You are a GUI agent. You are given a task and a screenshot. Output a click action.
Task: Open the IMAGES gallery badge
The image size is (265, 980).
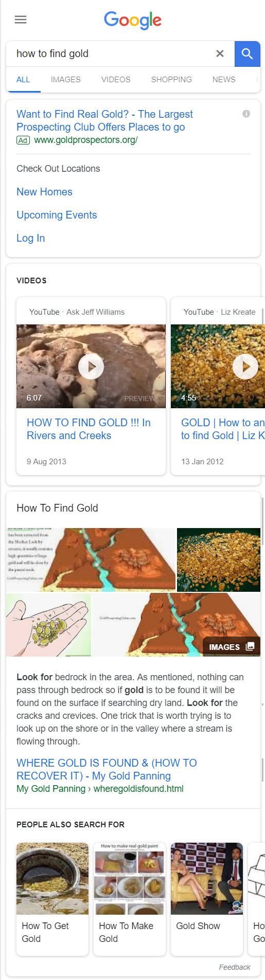(232, 647)
